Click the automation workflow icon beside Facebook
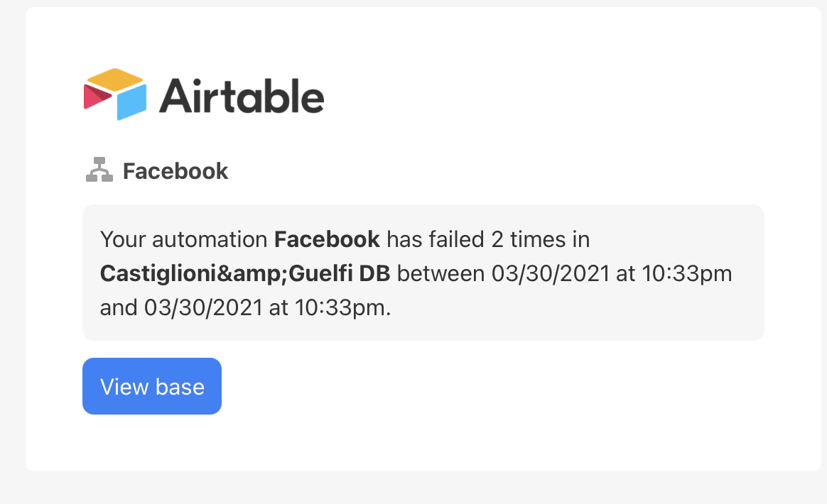Screen dimensions: 827x504 click(99, 170)
